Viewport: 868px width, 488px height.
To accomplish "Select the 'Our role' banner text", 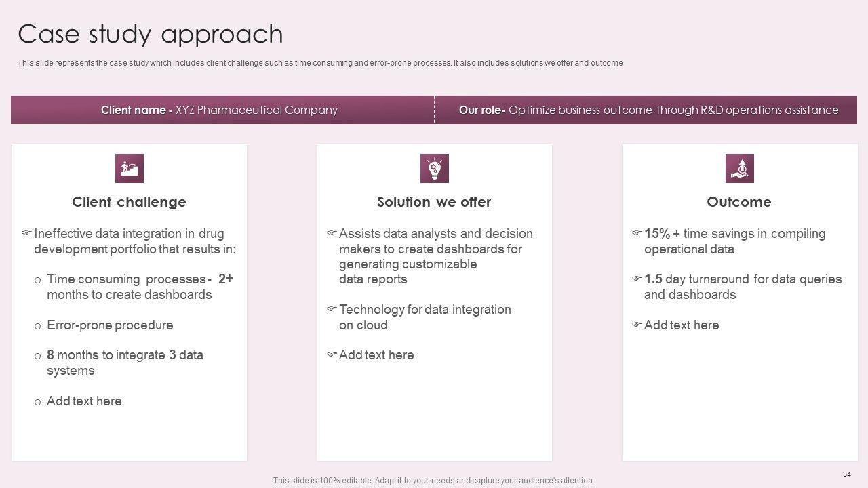I will point(648,110).
